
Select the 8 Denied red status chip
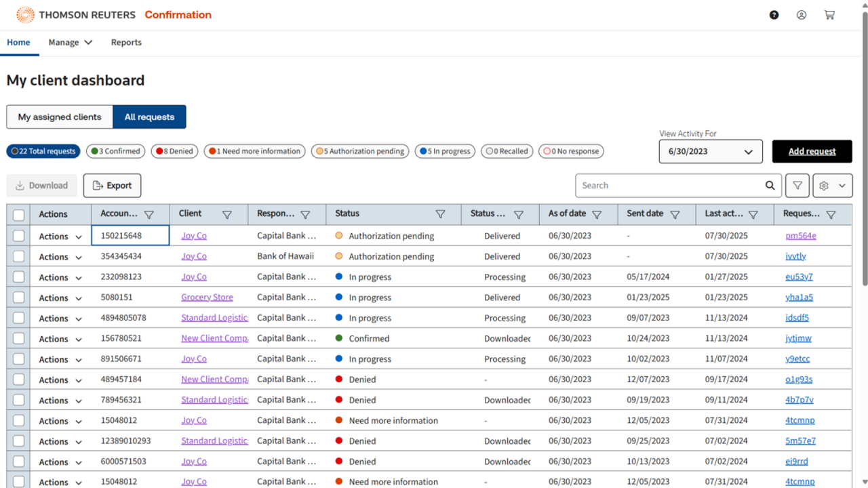(174, 151)
